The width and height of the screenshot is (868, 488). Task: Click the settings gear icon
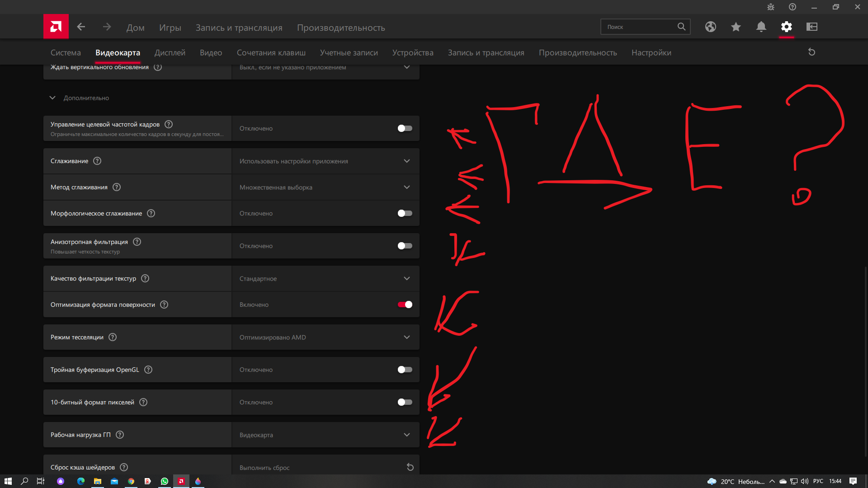[787, 27]
